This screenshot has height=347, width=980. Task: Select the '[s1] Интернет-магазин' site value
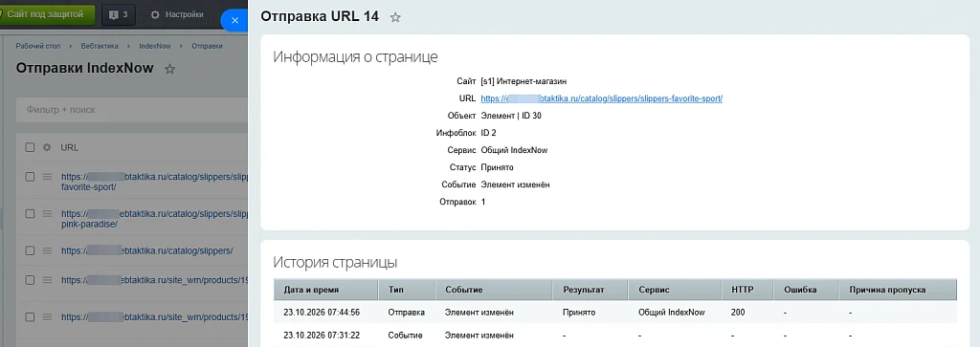(x=523, y=81)
